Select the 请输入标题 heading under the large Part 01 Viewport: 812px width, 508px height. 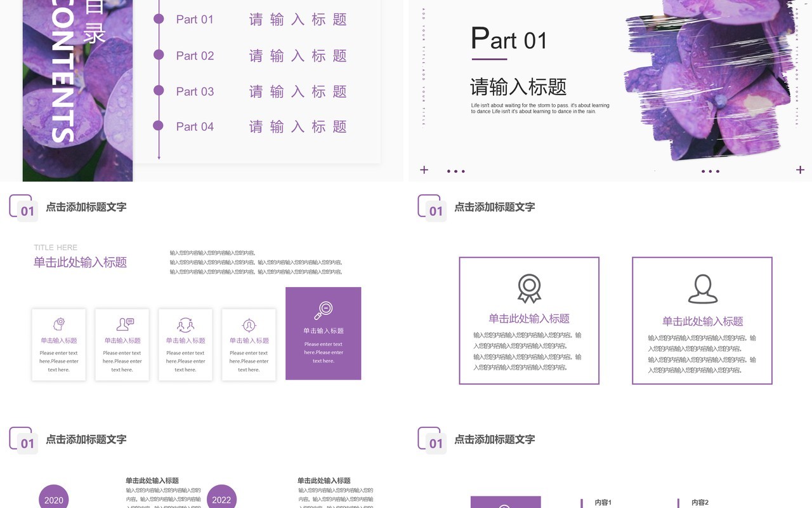(x=518, y=87)
